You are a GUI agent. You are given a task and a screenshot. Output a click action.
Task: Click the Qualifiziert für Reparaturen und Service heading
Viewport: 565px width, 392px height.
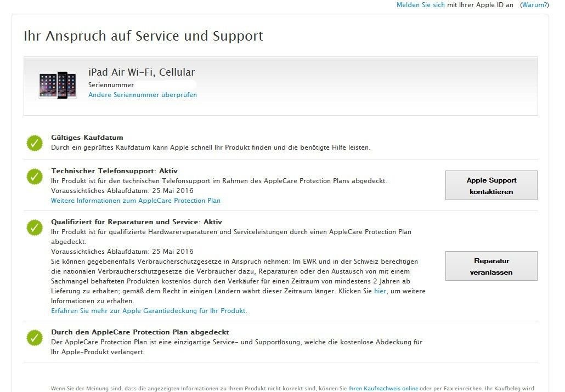[137, 222]
